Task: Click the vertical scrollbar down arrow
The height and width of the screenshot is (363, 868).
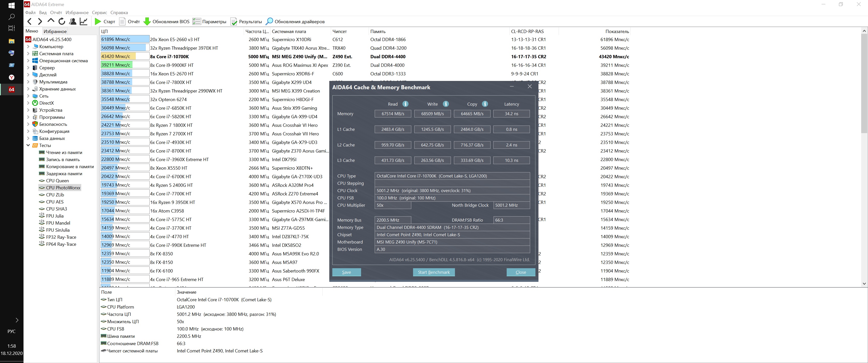Action: point(864,284)
